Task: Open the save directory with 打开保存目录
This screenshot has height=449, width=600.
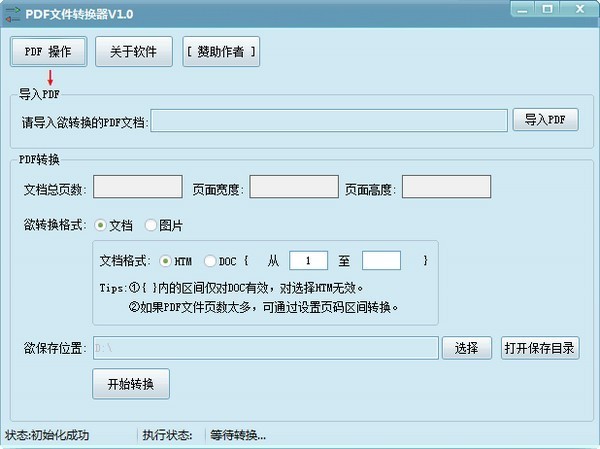Action: (x=540, y=348)
